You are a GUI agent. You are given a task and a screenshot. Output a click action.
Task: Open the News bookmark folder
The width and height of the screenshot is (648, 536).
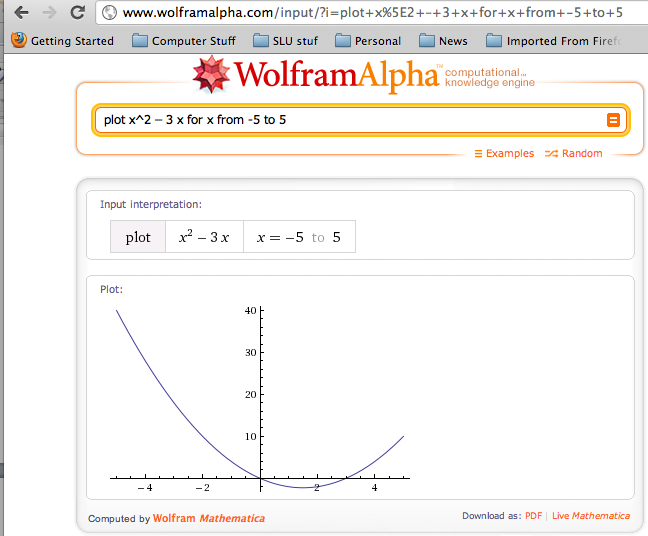442,41
